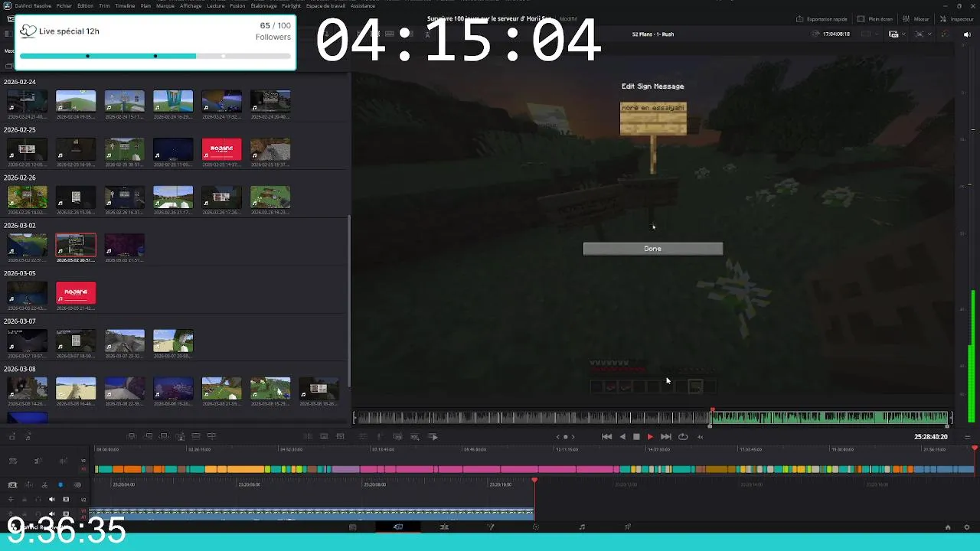Viewport: 980px width, 551px height.
Task: Select first clip under 2026-02-26
Action: click(x=27, y=197)
